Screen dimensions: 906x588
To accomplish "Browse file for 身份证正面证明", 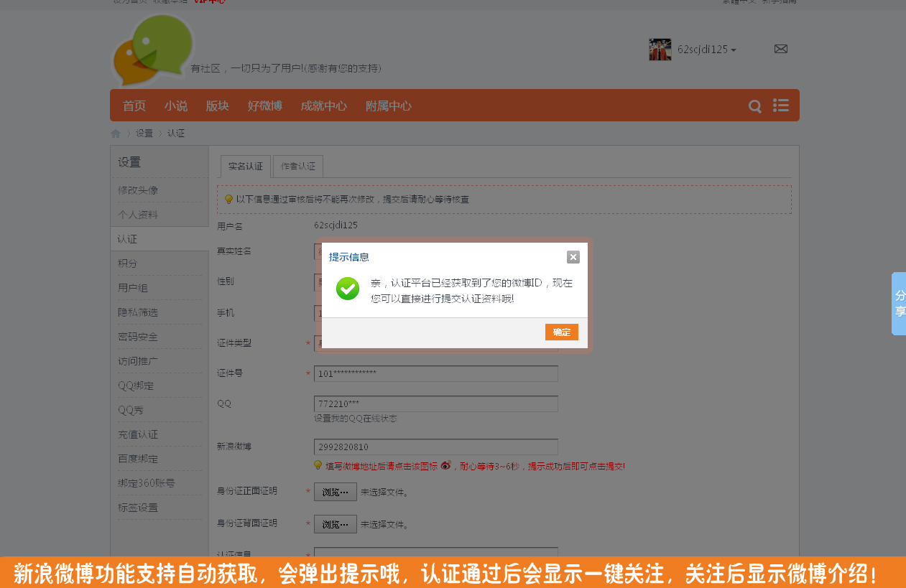I will click(336, 492).
